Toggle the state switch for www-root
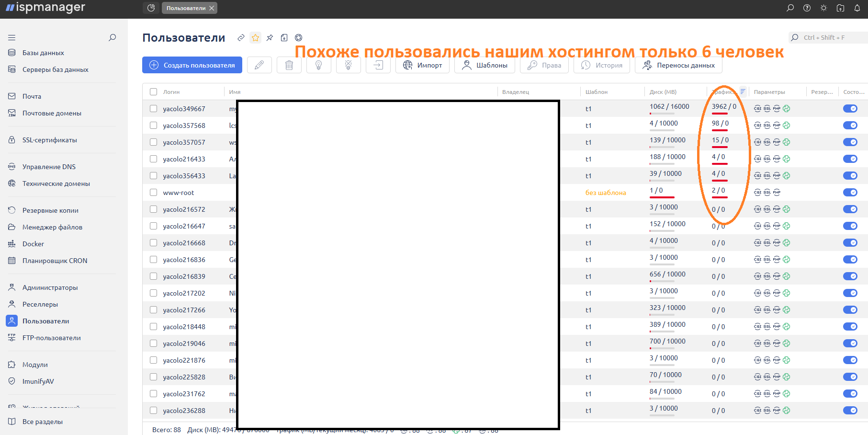Screen dimensions: 868x435 [850, 193]
